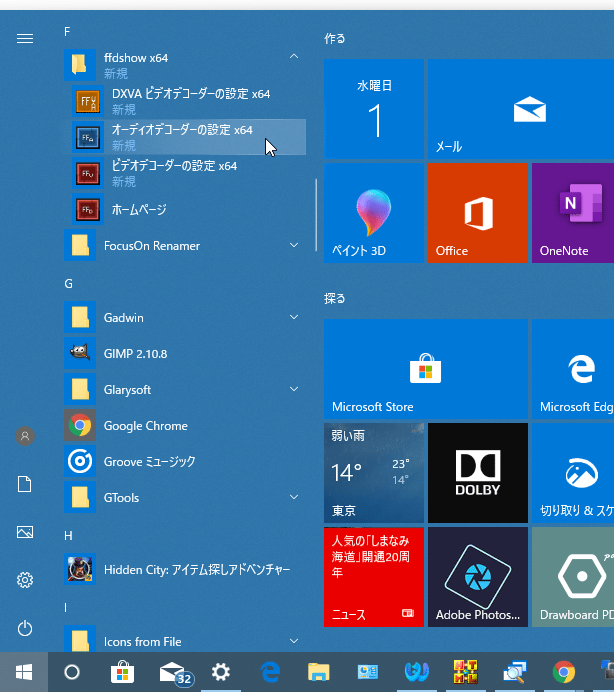Image resolution: width=614 pixels, height=692 pixels.
Task: Open オーディオデコーダーの設定 x64 icon
Action: [x=88, y=137]
